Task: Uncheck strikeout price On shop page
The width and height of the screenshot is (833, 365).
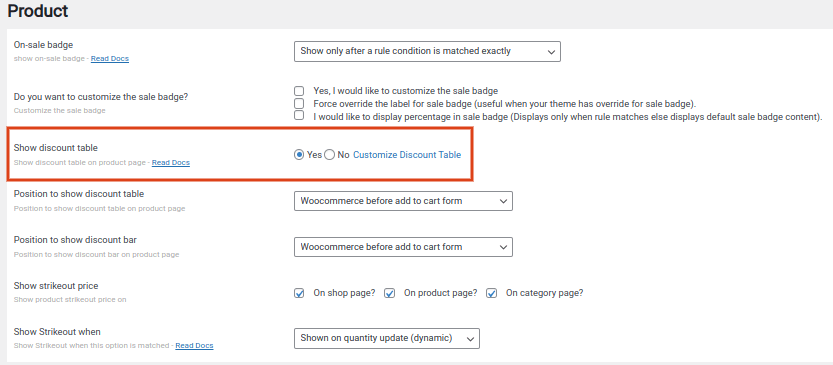Action: pyautogui.click(x=300, y=293)
